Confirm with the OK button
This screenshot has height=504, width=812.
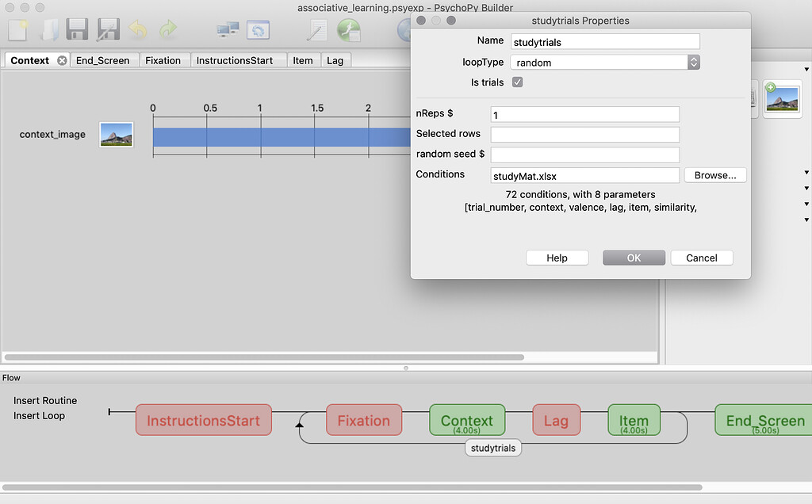point(634,258)
